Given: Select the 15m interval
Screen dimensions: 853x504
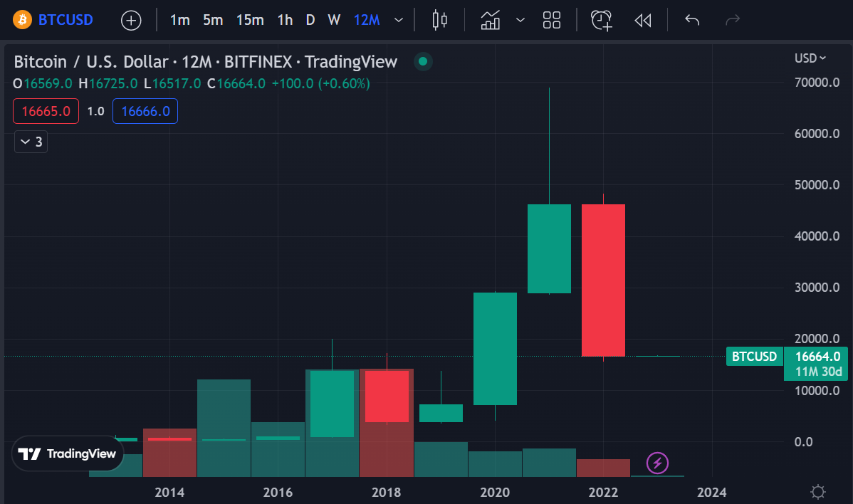Looking at the screenshot, I should tap(250, 20).
